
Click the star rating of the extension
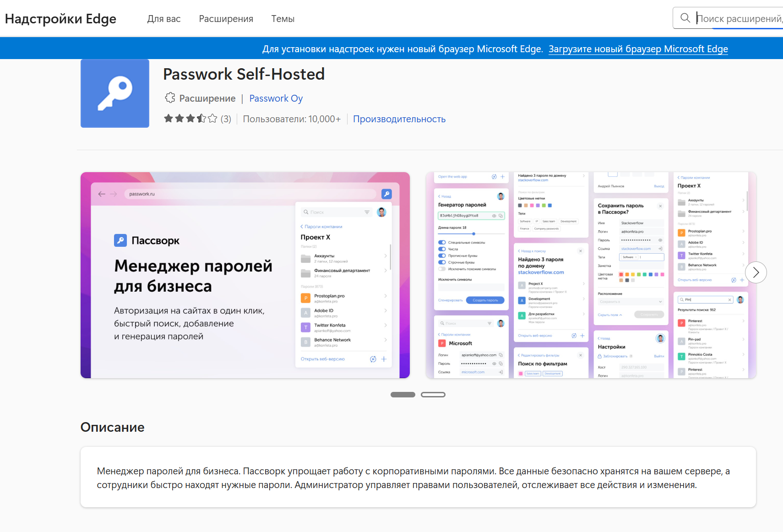point(190,119)
